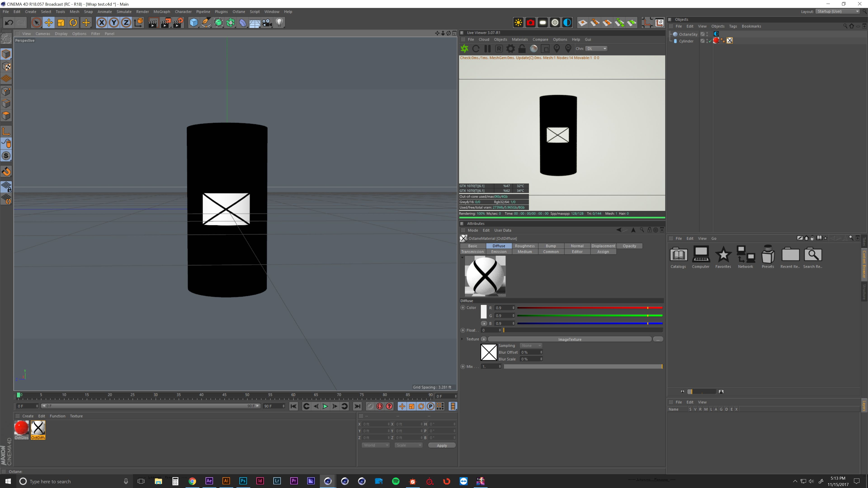
Task: Open Live Viewer settings gear
Action: point(510,49)
